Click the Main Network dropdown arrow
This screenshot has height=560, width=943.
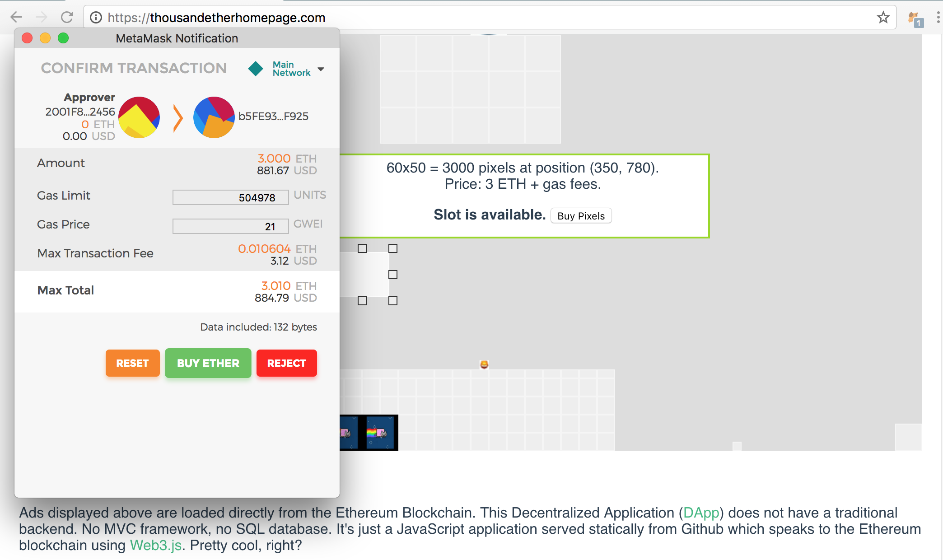coord(322,69)
